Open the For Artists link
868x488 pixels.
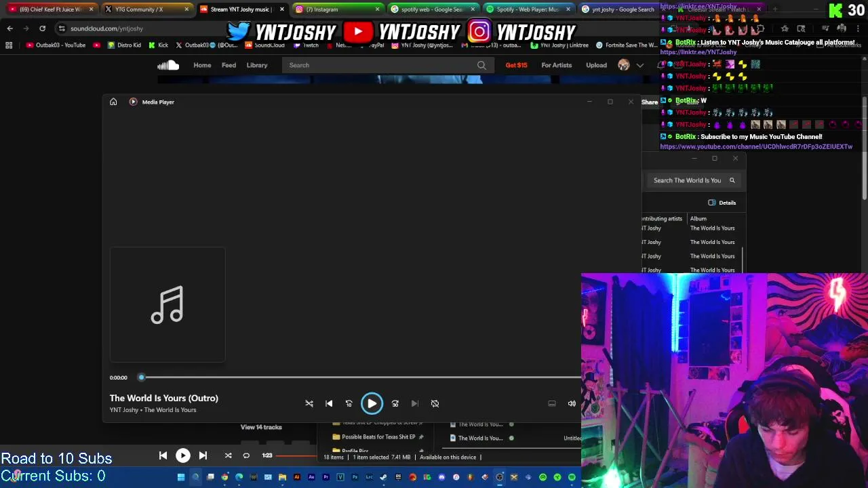coord(556,65)
